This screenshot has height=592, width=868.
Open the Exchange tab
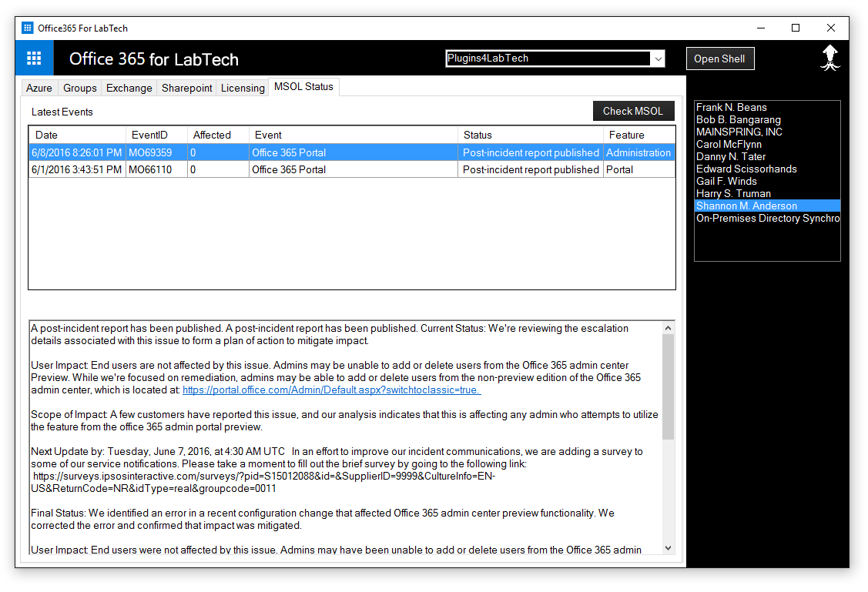(129, 88)
